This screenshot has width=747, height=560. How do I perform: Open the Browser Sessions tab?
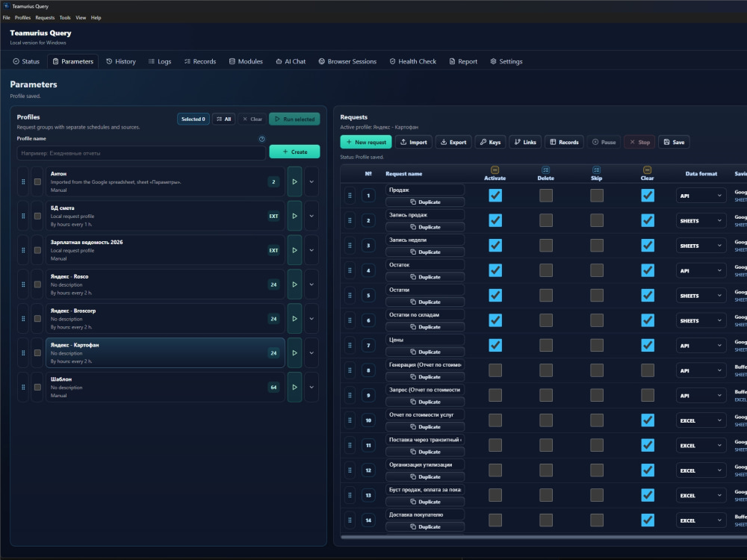[x=347, y=61]
